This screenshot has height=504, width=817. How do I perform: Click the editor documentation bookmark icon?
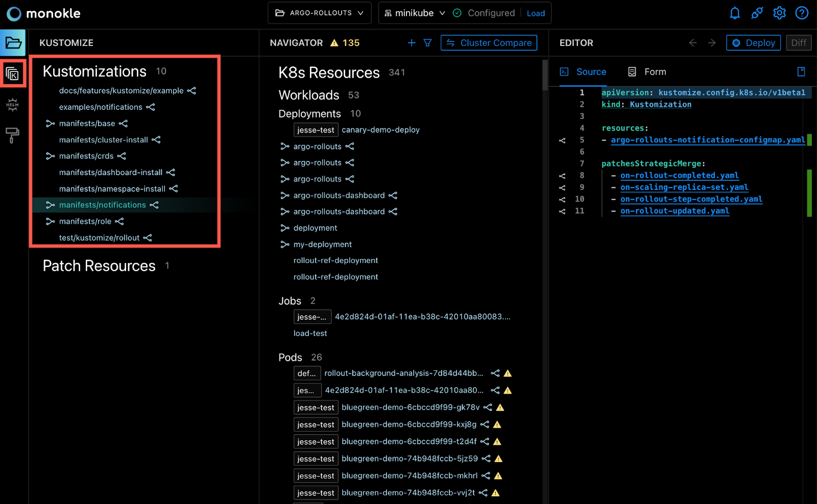tap(801, 71)
